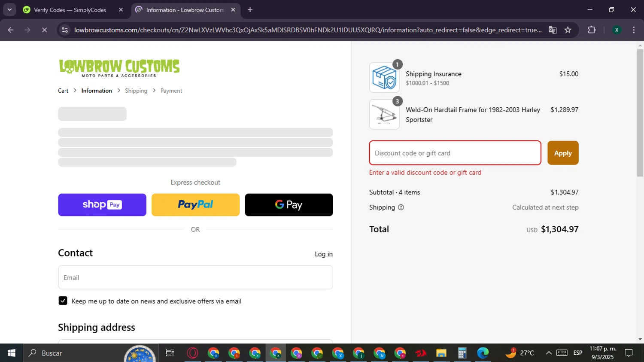
Task: Click the Payment breadcrumb step
Action: tap(171, 91)
